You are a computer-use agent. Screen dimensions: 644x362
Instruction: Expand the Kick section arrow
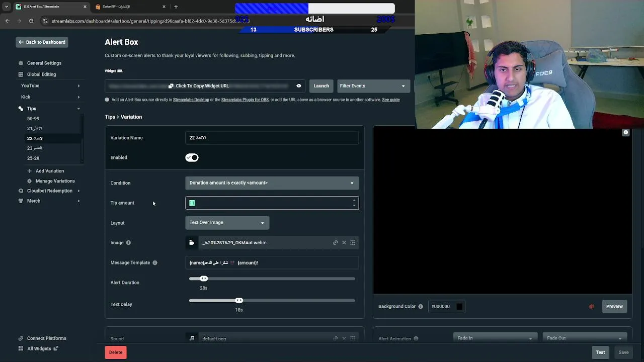pyautogui.click(x=78, y=97)
